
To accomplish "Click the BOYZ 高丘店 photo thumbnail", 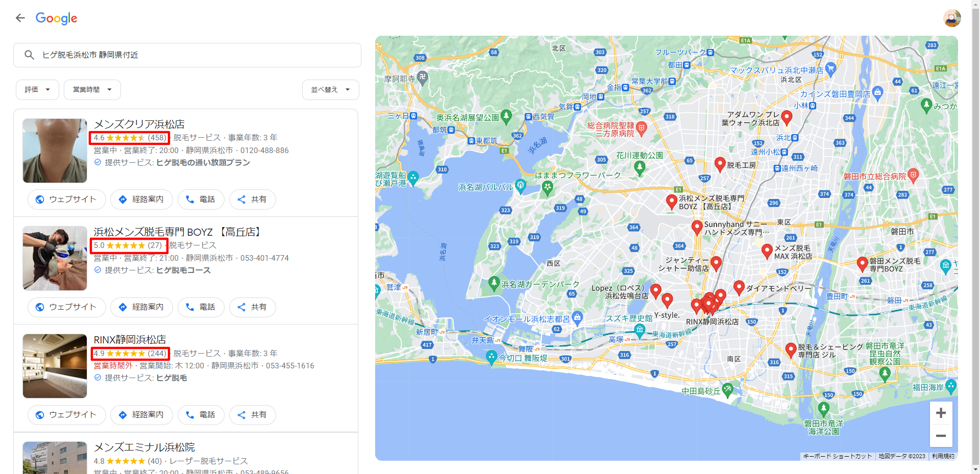I will [x=55, y=258].
